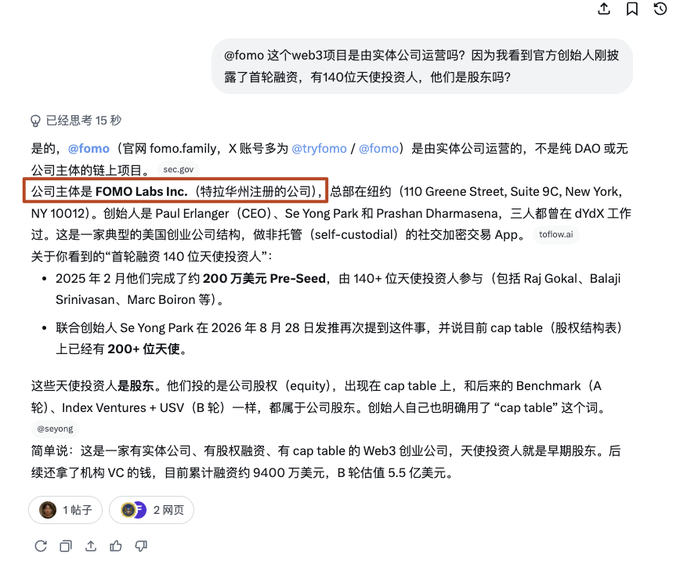Click the name "Paul Erlanger"
The height and width of the screenshot is (564, 680).
[x=192, y=213]
